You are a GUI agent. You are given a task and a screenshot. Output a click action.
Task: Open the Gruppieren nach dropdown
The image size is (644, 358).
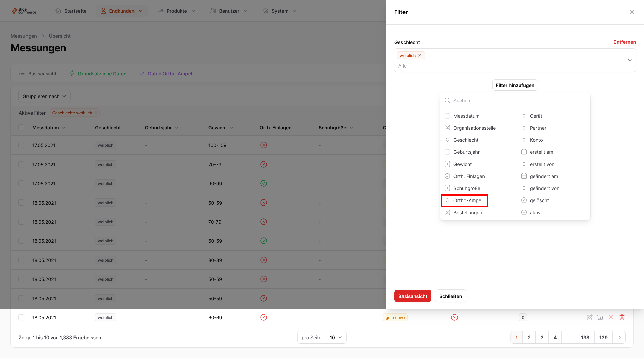click(x=44, y=96)
